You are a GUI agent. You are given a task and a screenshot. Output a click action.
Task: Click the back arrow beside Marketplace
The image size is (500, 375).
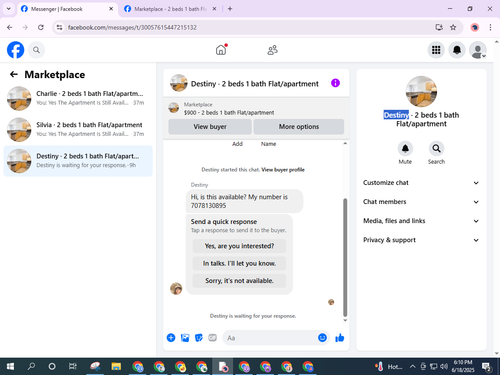[x=14, y=74]
